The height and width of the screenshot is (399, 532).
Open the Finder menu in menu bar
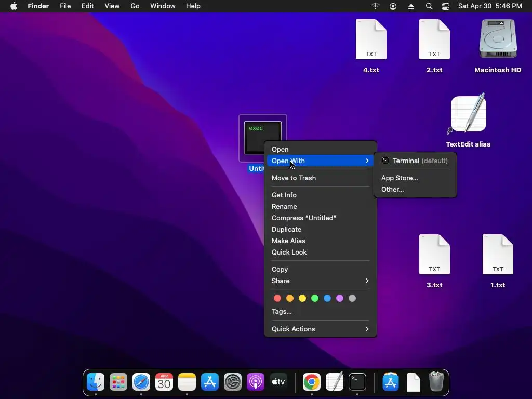(38, 6)
